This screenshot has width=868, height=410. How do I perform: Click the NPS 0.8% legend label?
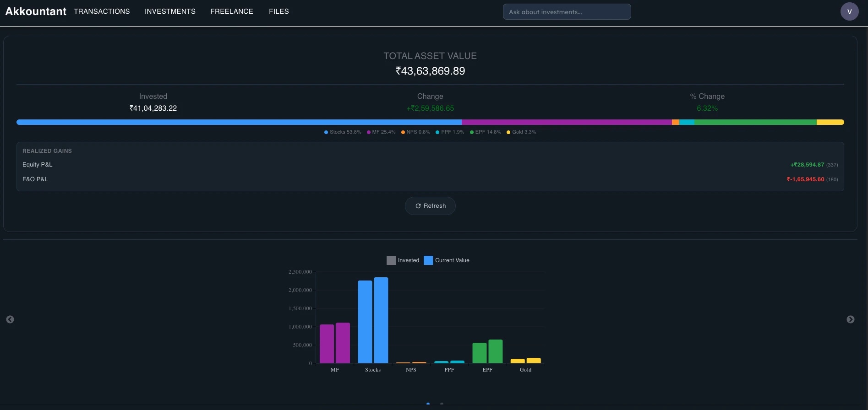point(415,132)
